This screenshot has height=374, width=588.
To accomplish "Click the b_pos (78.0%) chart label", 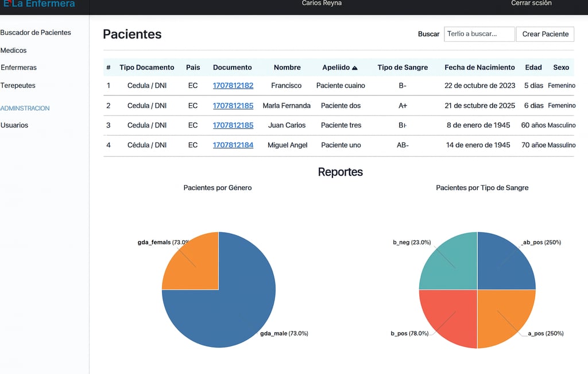I will [x=409, y=333].
